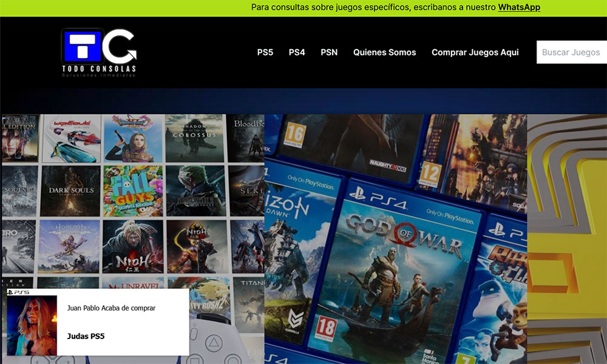Select the Horizon cover tile in grid
The width and height of the screenshot is (607, 364).
[x=70, y=246]
